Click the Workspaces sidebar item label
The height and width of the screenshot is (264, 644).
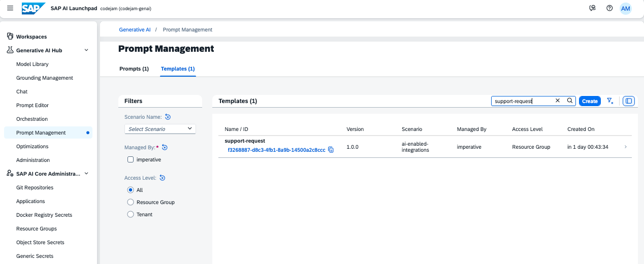pyautogui.click(x=31, y=37)
